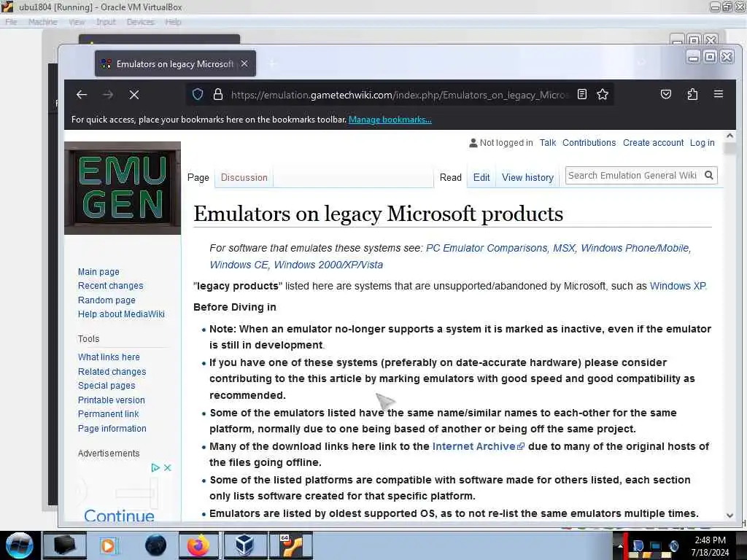Screen dimensions: 747x560
Task: Open the Contributions link
Action: click(x=589, y=143)
